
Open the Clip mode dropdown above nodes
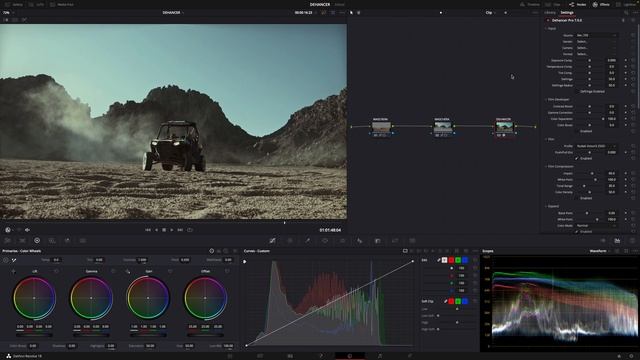coord(490,13)
